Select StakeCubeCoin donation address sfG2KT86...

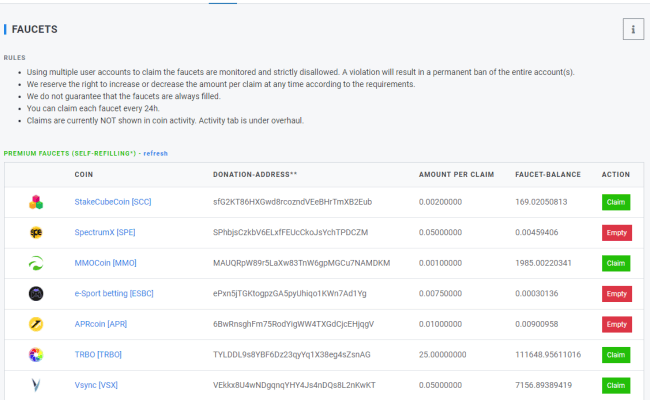coord(292,202)
